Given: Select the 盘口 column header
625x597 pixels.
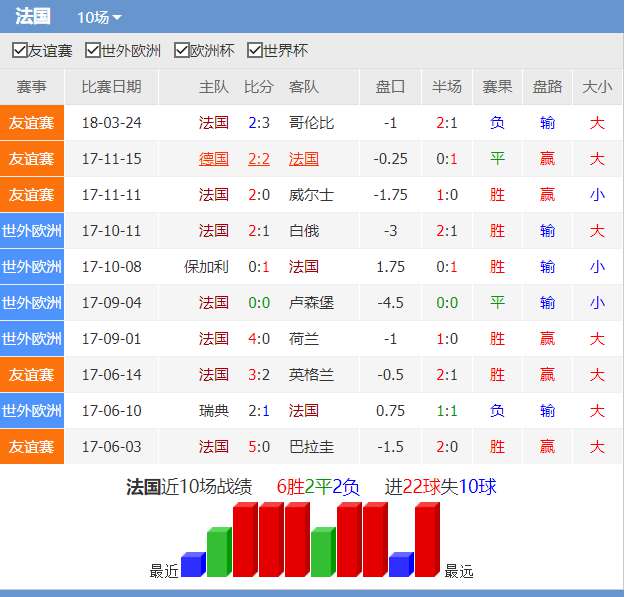Looking at the screenshot, I should (390, 87).
